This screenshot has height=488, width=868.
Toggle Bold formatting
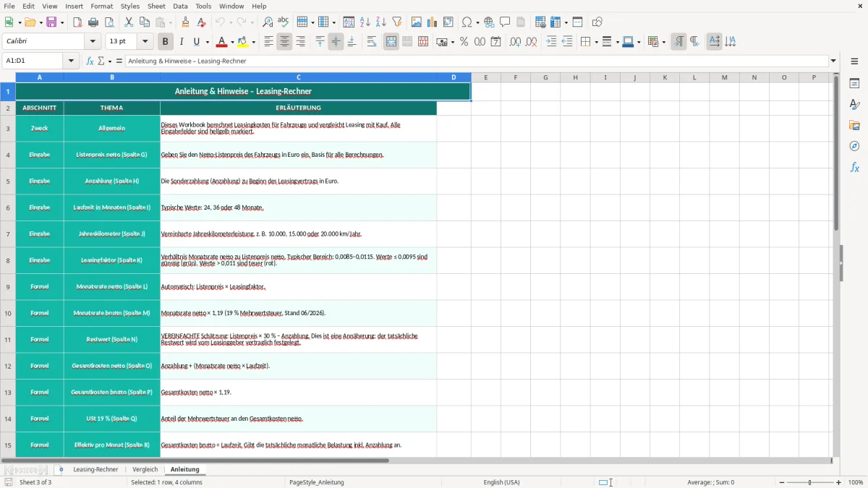[165, 42]
